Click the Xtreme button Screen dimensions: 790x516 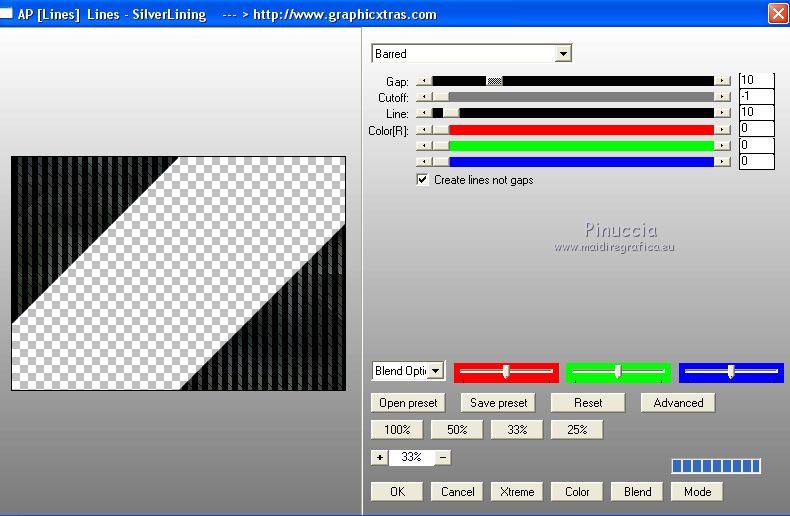517,491
